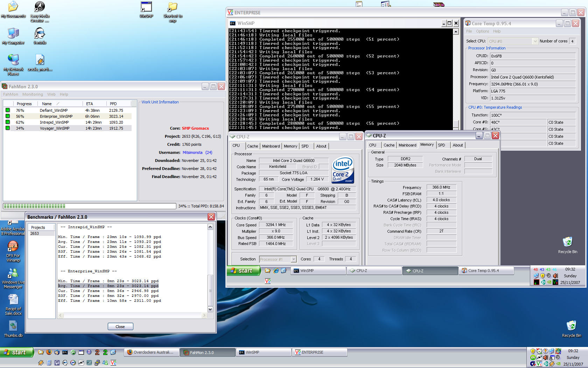Viewport: 588px width, 368px height.
Task: Open Receipt of Sale.docx file
Action: tap(13, 305)
